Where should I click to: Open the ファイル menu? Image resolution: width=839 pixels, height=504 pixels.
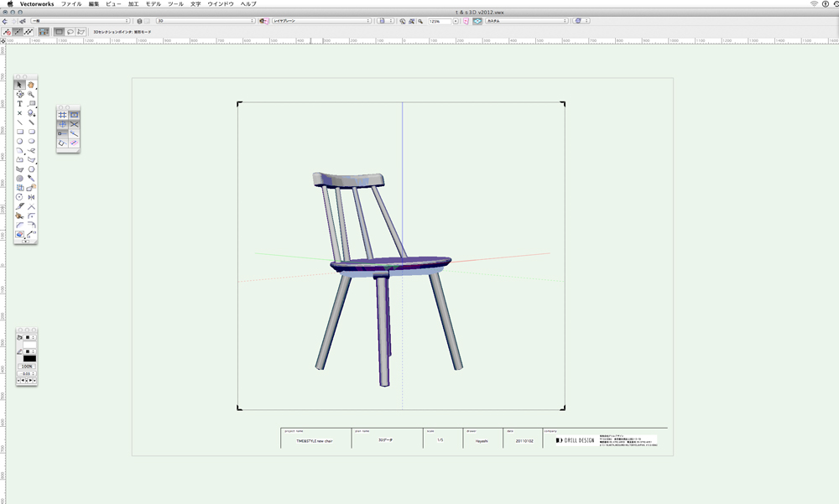pos(71,4)
